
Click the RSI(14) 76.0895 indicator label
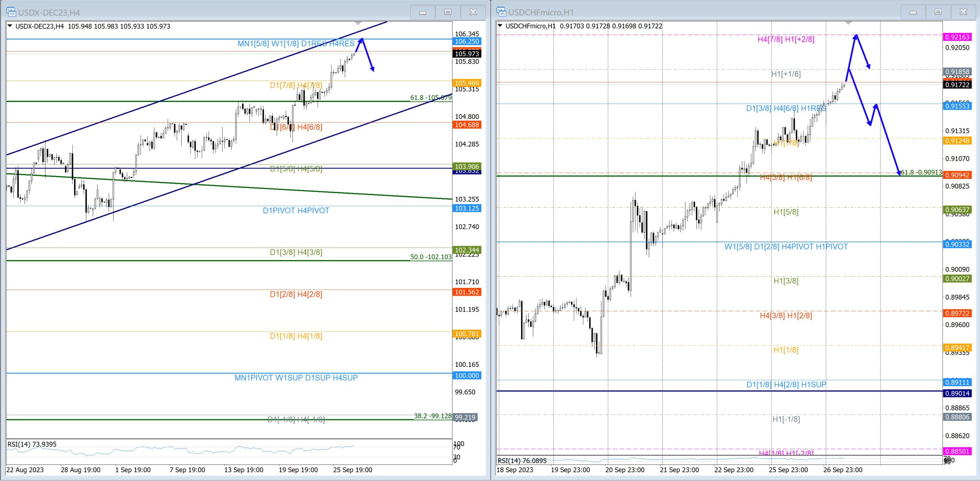coord(522,461)
